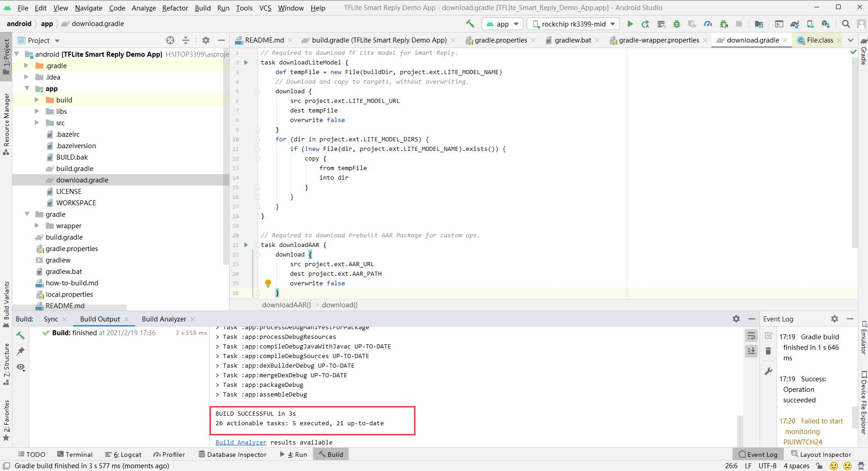
Task: Collapse all in Project panel header
Action: (186, 40)
